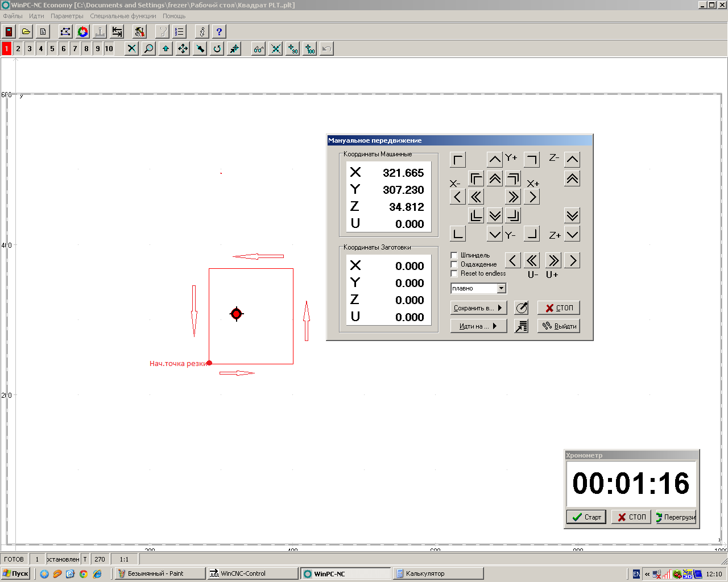Switch to Безымянный - Paint in taskbar
The image size is (728, 582).
click(160, 574)
